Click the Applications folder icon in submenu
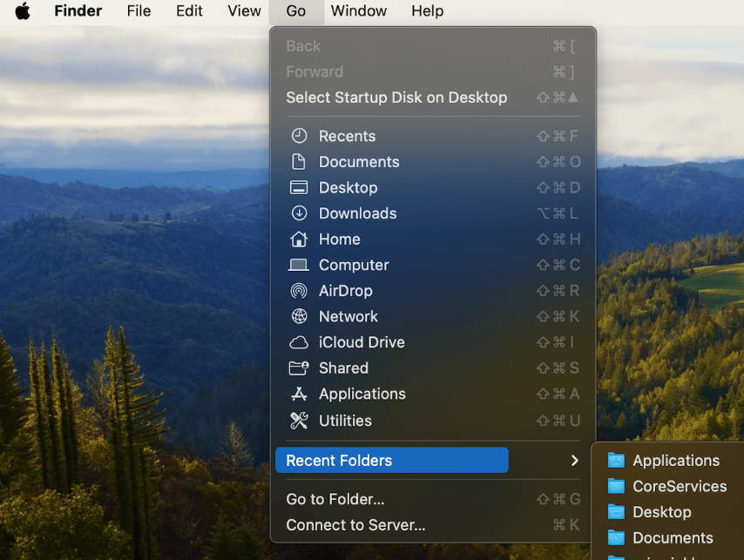 click(x=616, y=461)
